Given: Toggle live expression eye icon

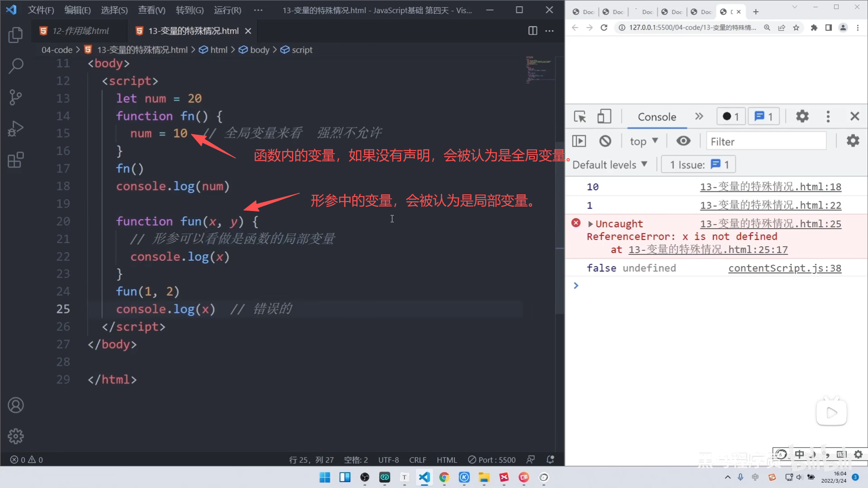Looking at the screenshot, I should [x=683, y=141].
